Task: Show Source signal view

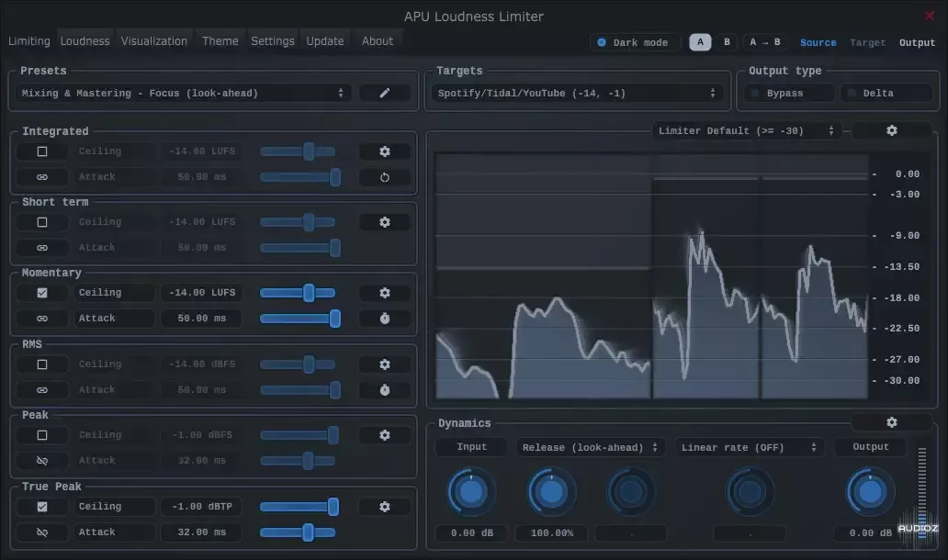Action: pos(818,43)
